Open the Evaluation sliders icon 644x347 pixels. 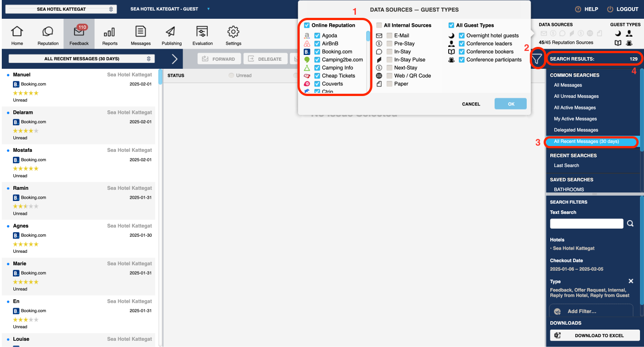point(202,32)
